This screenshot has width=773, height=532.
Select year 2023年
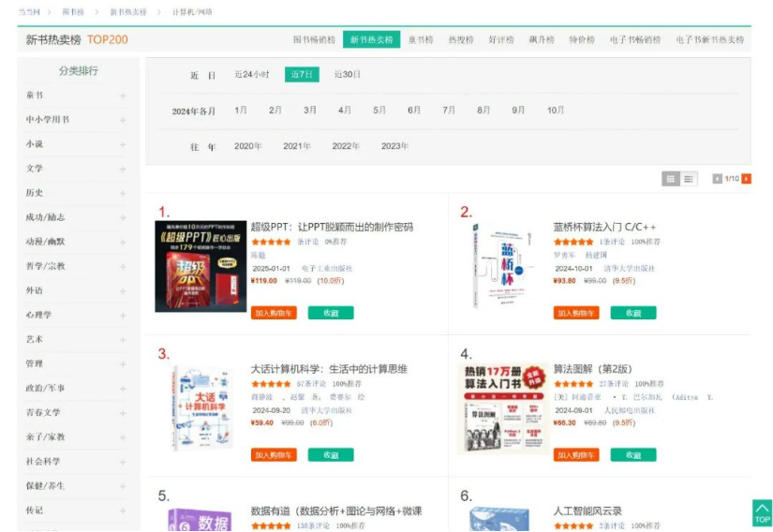click(394, 146)
